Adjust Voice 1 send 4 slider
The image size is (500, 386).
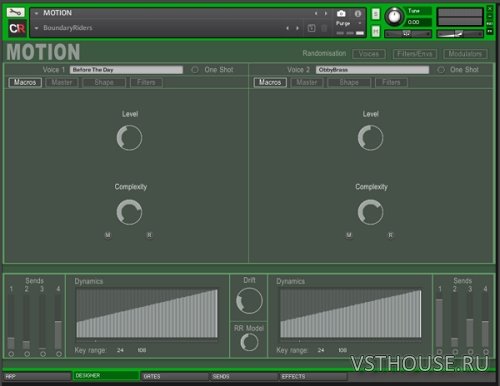point(58,321)
